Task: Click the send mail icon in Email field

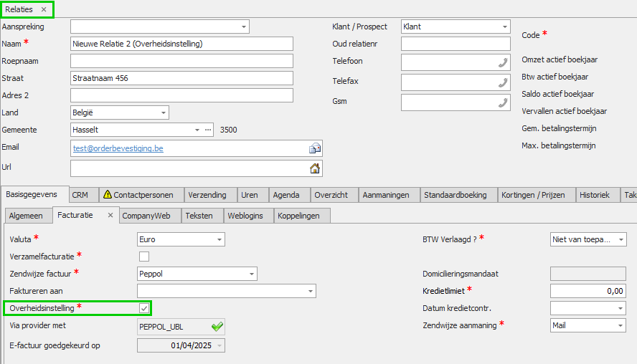Action: [x=314, y=148]
